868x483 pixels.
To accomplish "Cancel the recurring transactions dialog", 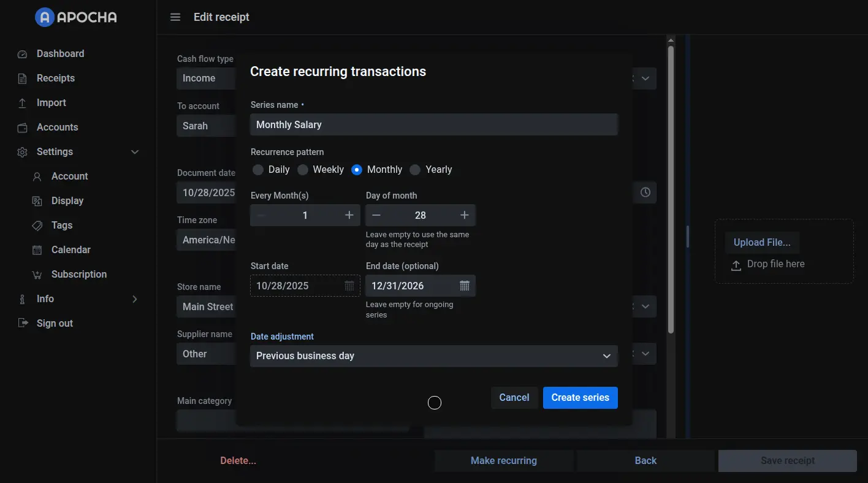I will (x=514, y=398).
